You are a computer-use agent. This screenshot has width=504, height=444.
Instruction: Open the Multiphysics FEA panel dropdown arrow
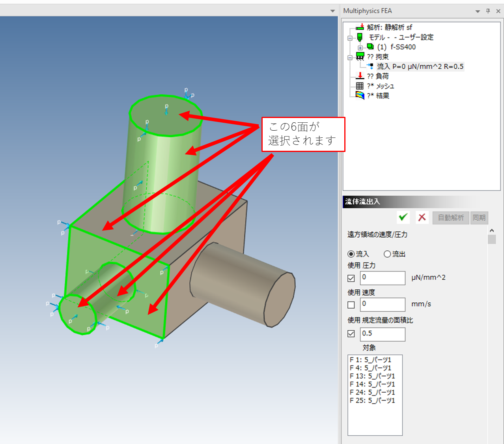(x=478, y=11)
